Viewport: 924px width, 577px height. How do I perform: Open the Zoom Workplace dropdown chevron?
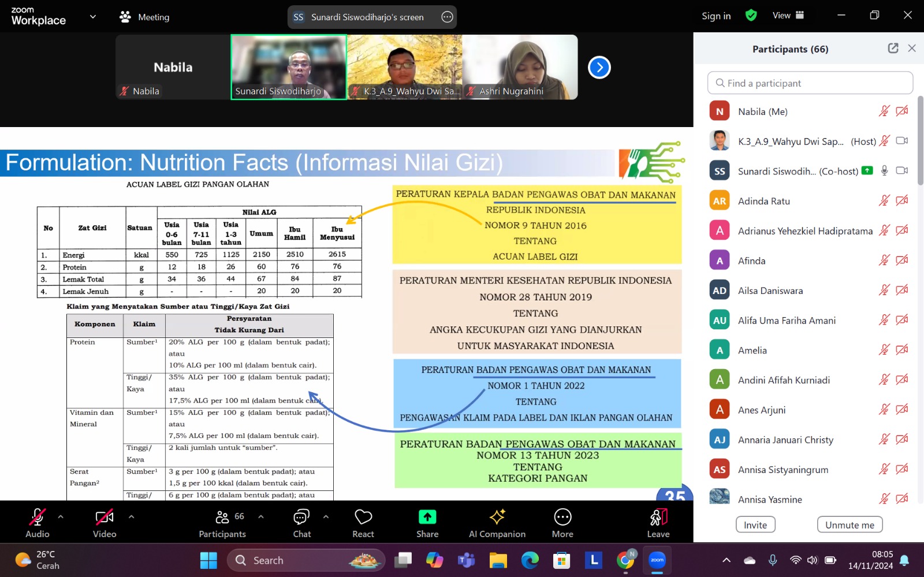pos(93,17)
